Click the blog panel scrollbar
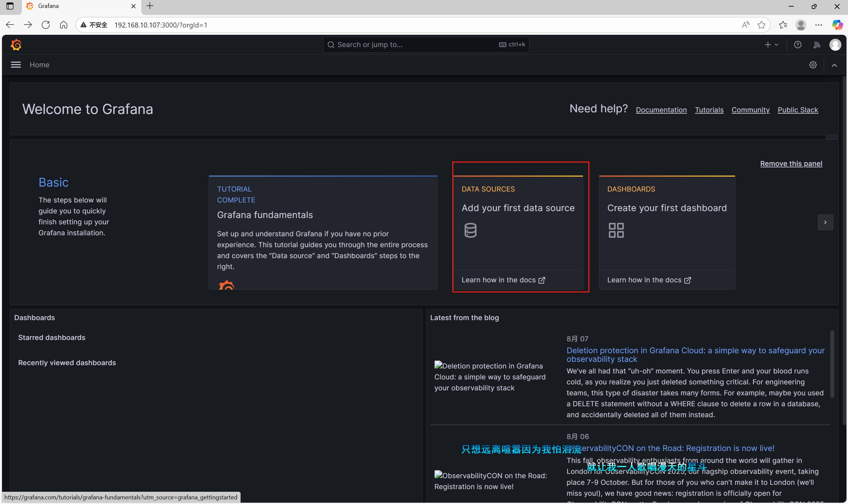848x504 pixels. [832, 364]
